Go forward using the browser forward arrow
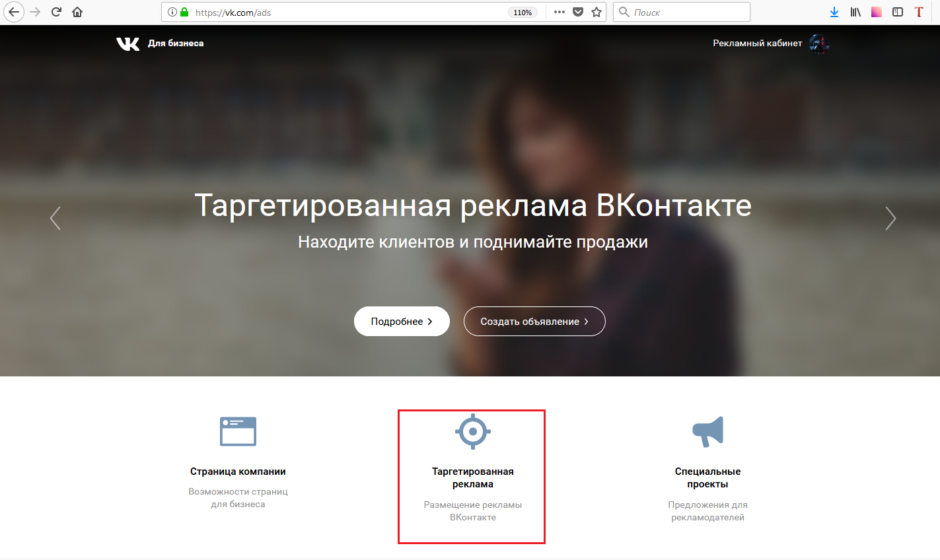The height and width of the screenshot is (560, 940). pyautogui.click(x=36, y=12)
